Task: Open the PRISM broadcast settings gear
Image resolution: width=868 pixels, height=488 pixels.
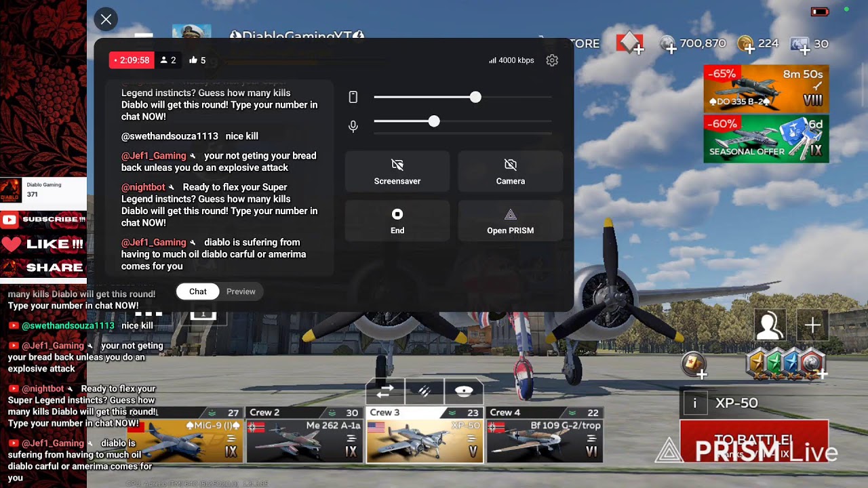Action: (552, 60)
